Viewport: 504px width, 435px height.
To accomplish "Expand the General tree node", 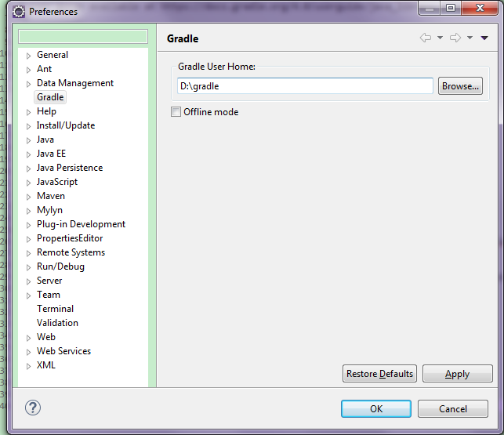I will point(28,56).
